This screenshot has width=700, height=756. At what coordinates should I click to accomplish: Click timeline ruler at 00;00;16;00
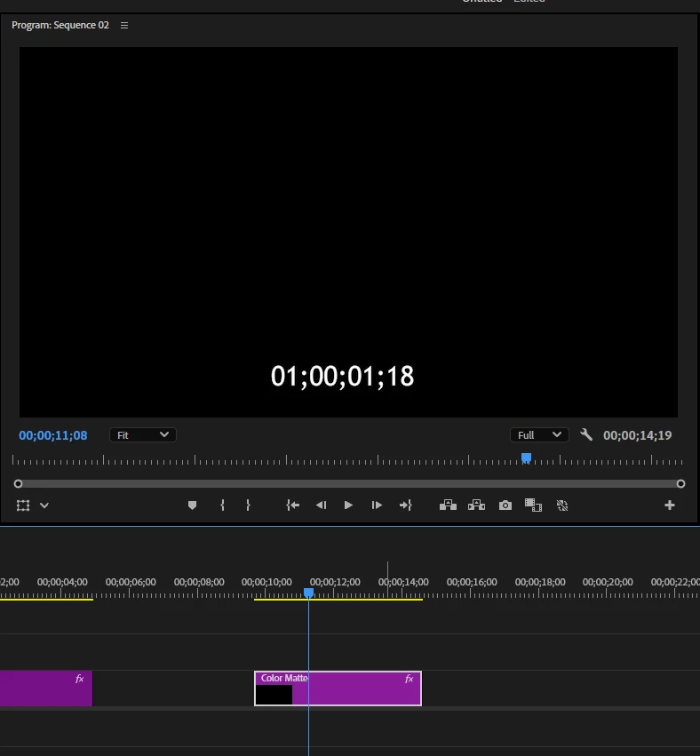click(x=472, y=582)
